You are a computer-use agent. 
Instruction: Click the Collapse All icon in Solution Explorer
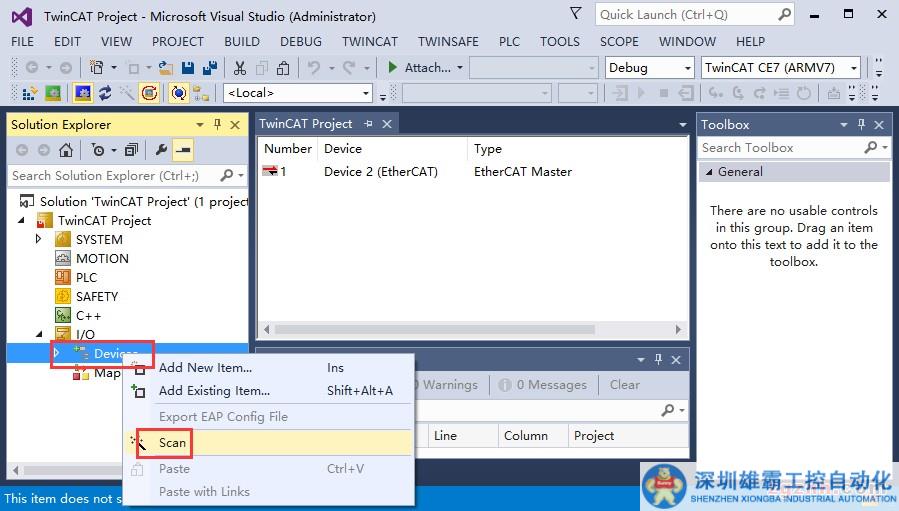point(131,150)
